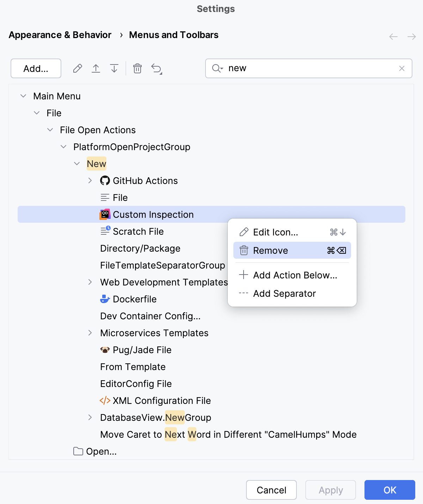This screenshot has height=504, width=423.
Task: Click the Move Down arrow icon
Action: [x=114, y=68]
